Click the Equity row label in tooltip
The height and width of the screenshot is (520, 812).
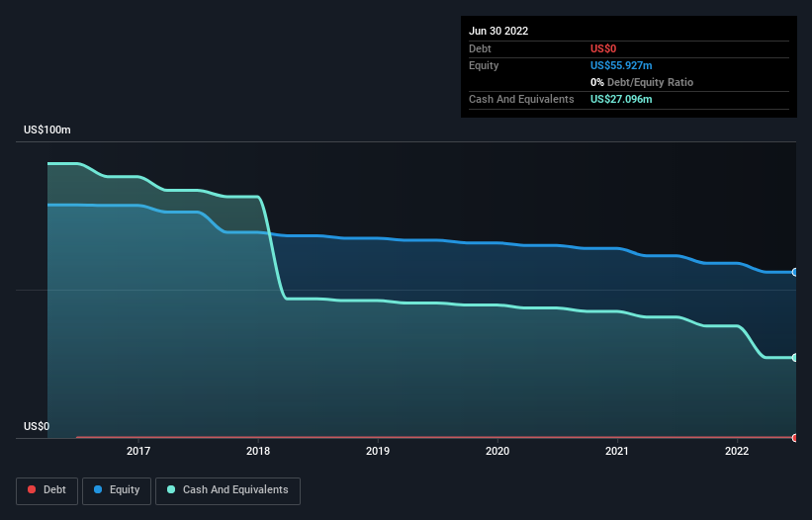pos(484,65)
